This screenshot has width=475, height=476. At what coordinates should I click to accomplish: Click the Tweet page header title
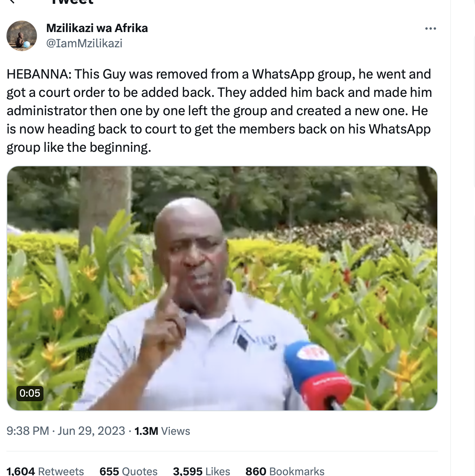click(x=72, y=2)
